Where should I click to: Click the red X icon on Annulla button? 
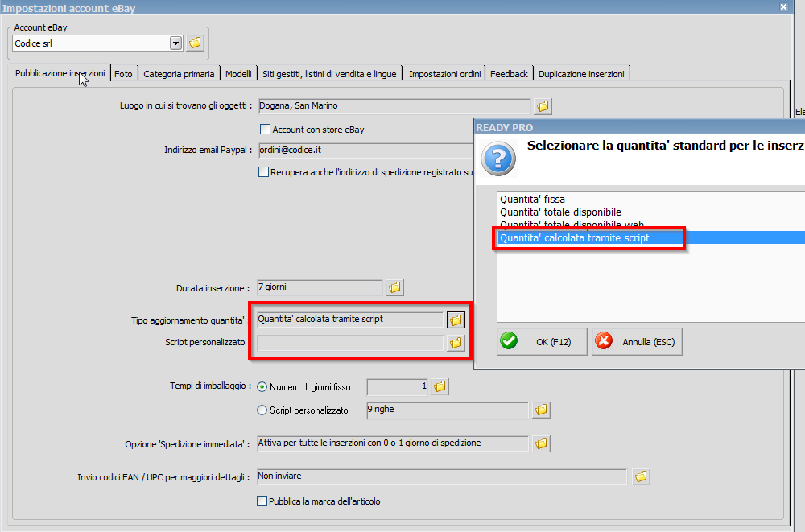[x=604, y=341]
